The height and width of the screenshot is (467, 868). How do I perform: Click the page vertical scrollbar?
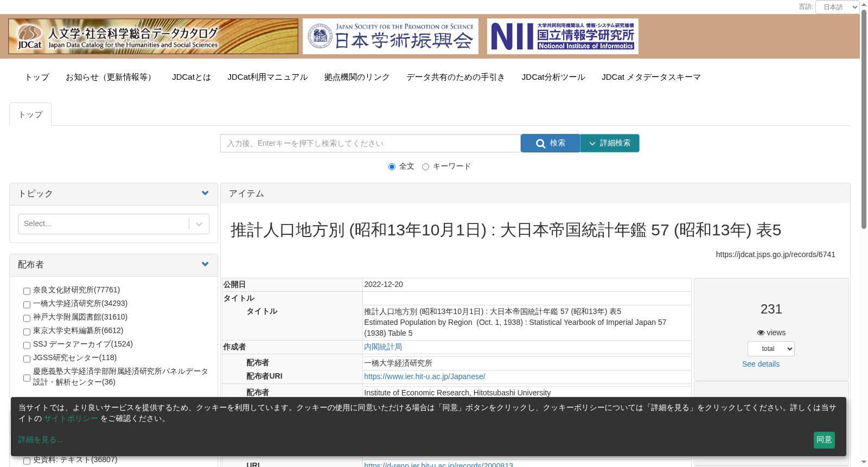click(864, 119)
